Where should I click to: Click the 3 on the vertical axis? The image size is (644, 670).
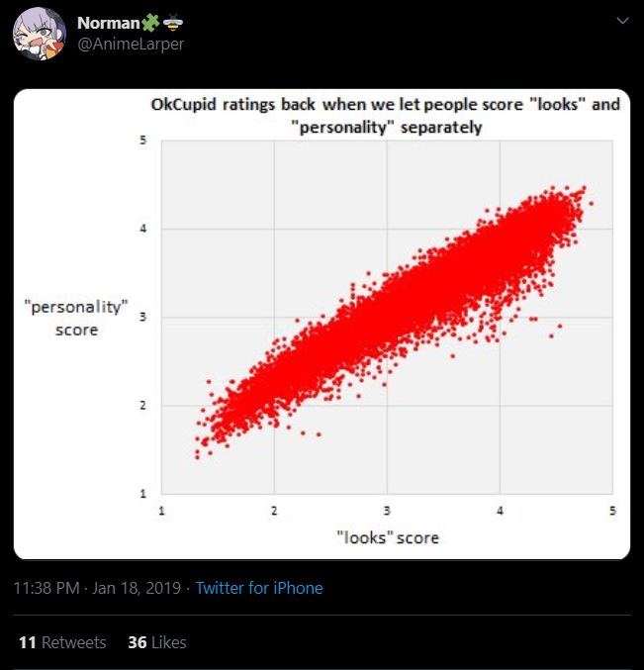(144, 317)
